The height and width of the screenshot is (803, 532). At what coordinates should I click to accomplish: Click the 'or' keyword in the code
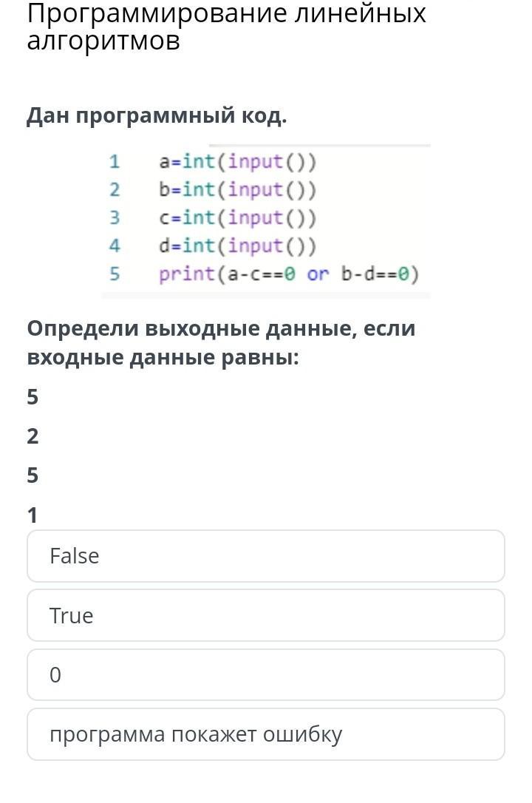pos(318,274)
